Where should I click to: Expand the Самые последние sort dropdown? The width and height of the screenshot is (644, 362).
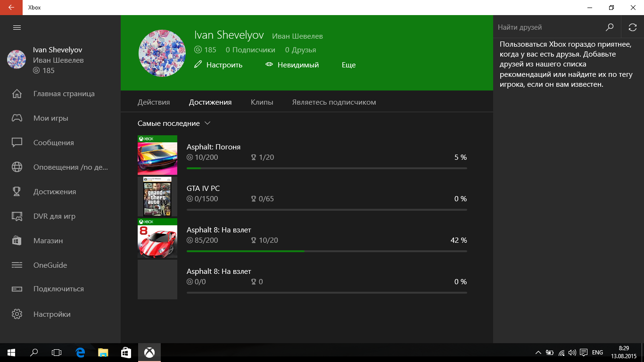pyautogui.click(x=174, y=123)
